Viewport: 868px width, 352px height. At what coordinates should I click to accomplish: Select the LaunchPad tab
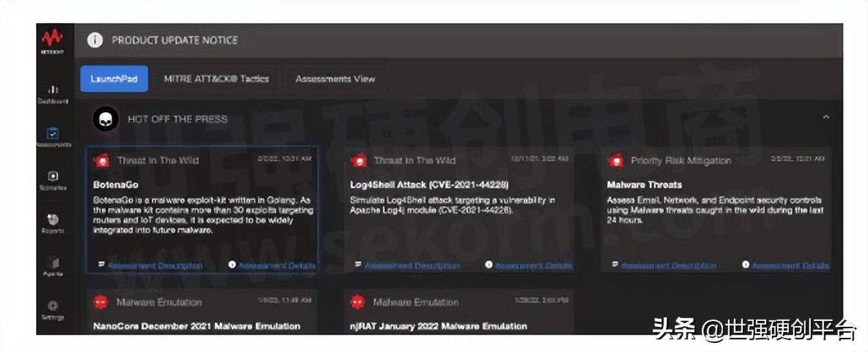pos(114,79)
